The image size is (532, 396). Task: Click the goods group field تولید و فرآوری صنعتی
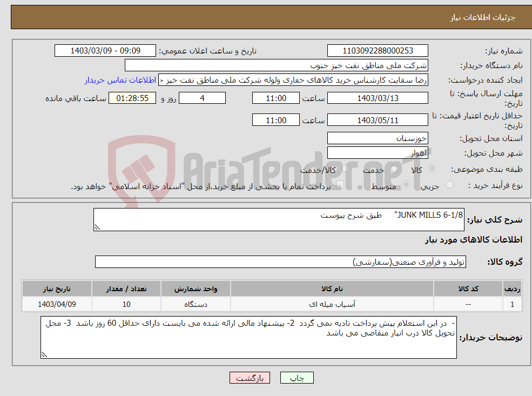[281, 262]
